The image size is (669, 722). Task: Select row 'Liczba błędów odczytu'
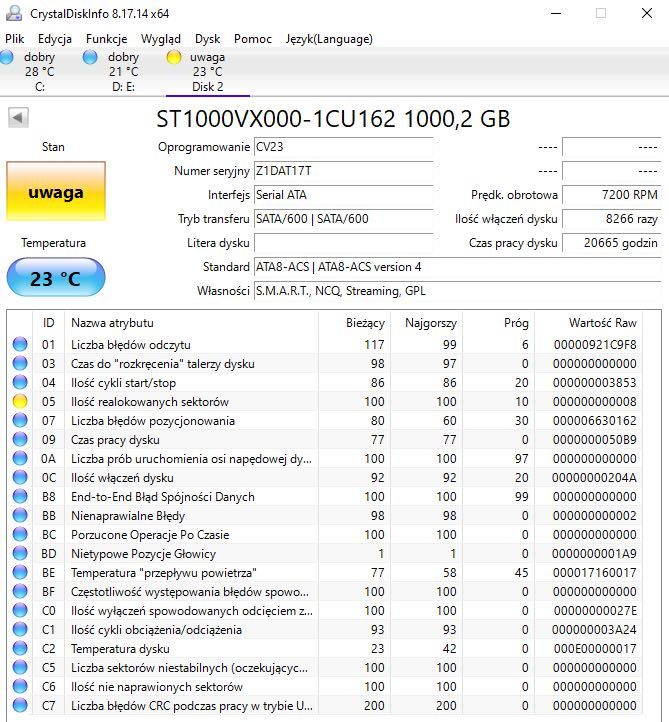pos(325,344)
